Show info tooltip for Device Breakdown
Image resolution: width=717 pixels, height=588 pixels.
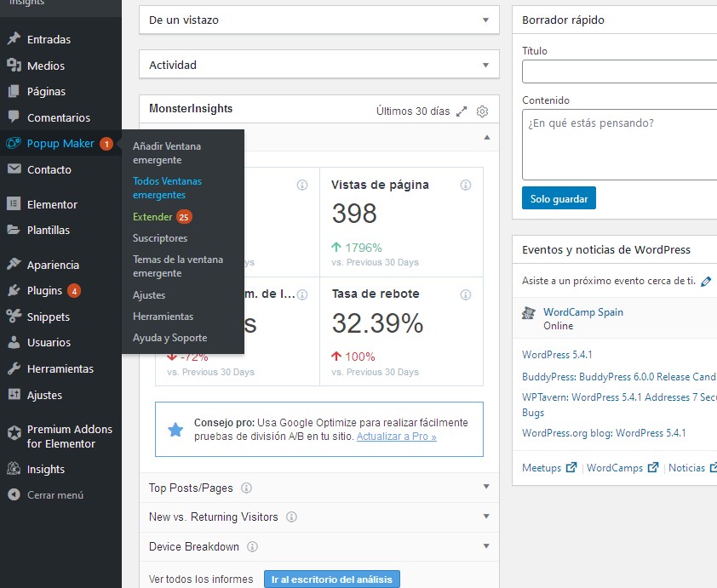pos(252,546)
